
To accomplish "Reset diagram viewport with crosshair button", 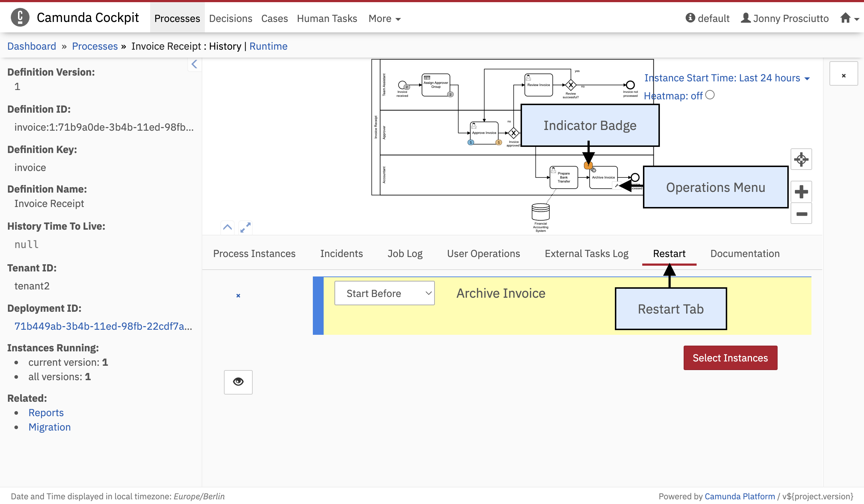I will coord(801,159).
